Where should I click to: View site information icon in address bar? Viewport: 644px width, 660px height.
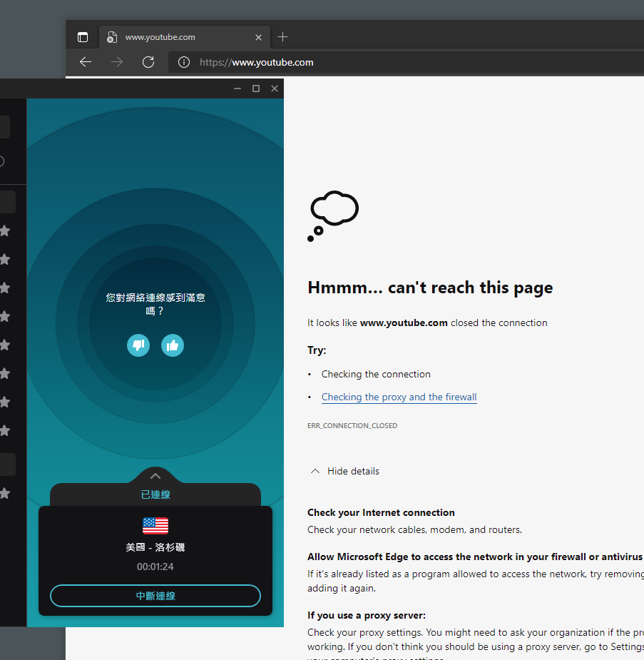pyautogui.click(x=184, y=62)
